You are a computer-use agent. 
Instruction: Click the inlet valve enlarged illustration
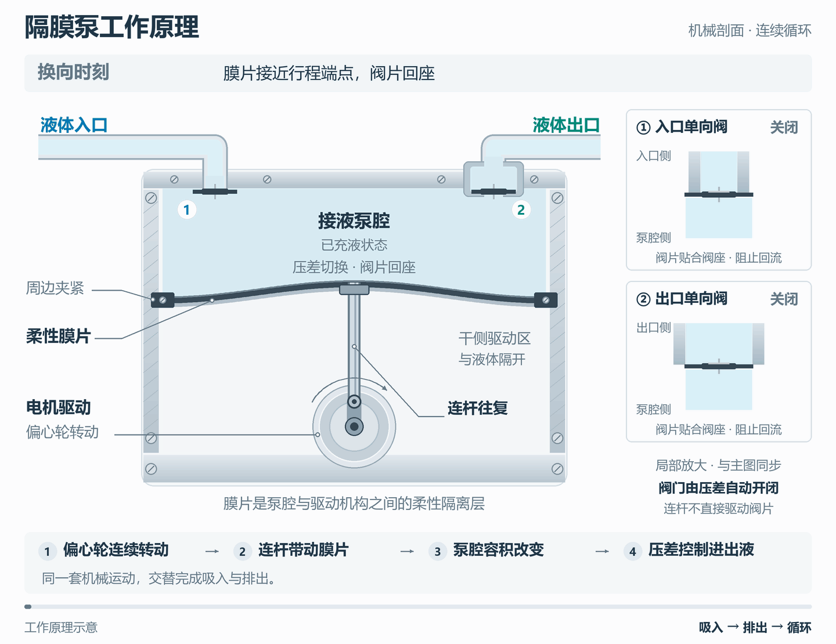[x=719, y=195]
